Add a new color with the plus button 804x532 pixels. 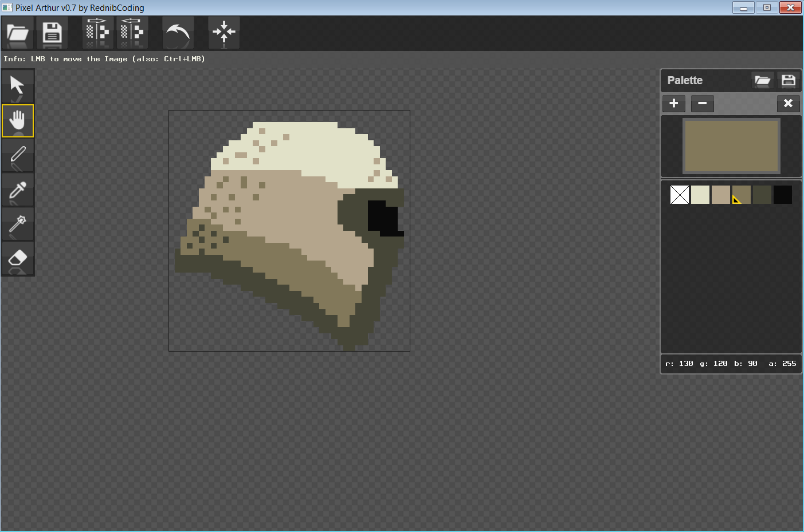click(674, 104)
